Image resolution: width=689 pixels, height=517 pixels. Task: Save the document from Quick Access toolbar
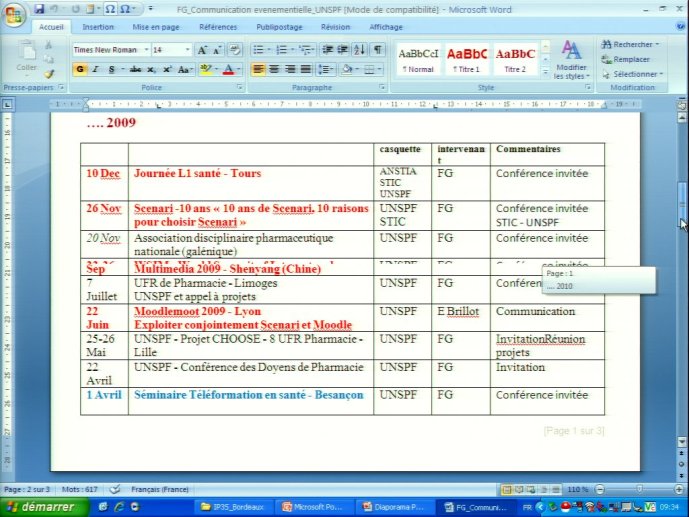(40, 9)
